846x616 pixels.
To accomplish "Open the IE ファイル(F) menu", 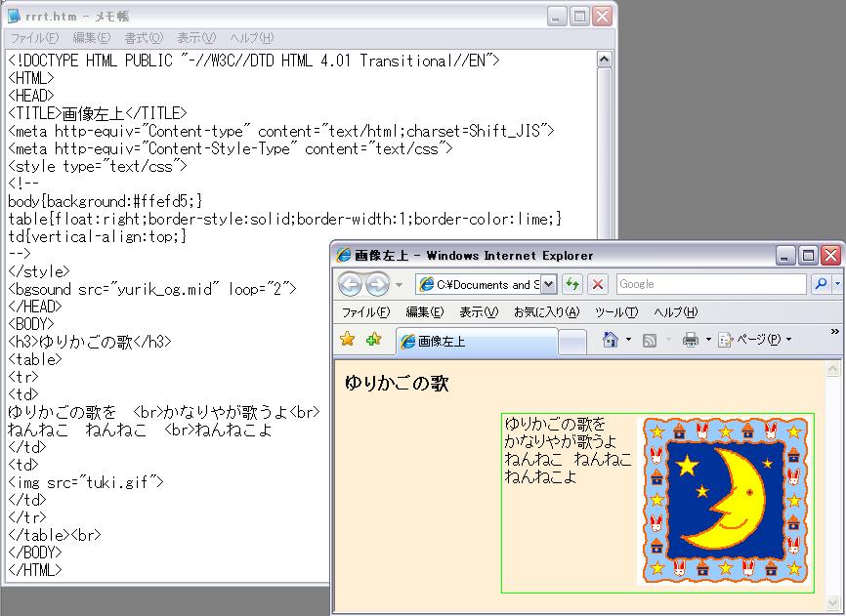I will tap(365, 312).
